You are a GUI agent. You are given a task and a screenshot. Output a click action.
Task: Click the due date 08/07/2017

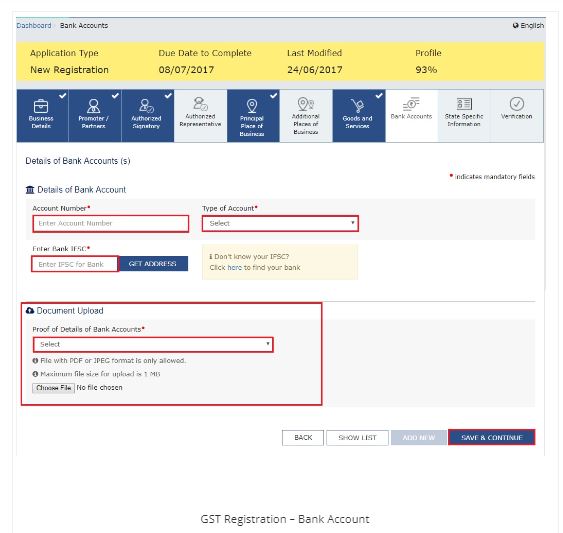[x=186, y=70]
